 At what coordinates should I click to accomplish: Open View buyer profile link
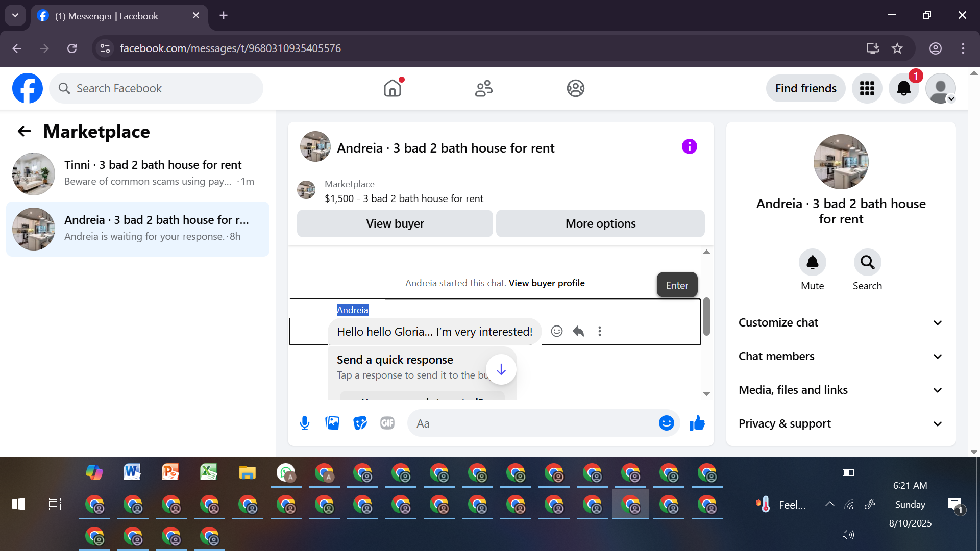click(547, 283)
